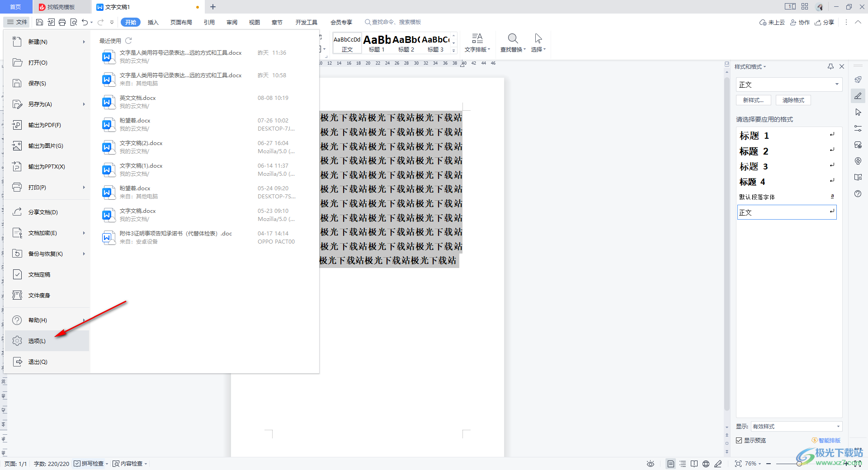This screenshot has height=470, width=868.
Task: Pin the Styles and Formatting pane
Action: (830, 66)
